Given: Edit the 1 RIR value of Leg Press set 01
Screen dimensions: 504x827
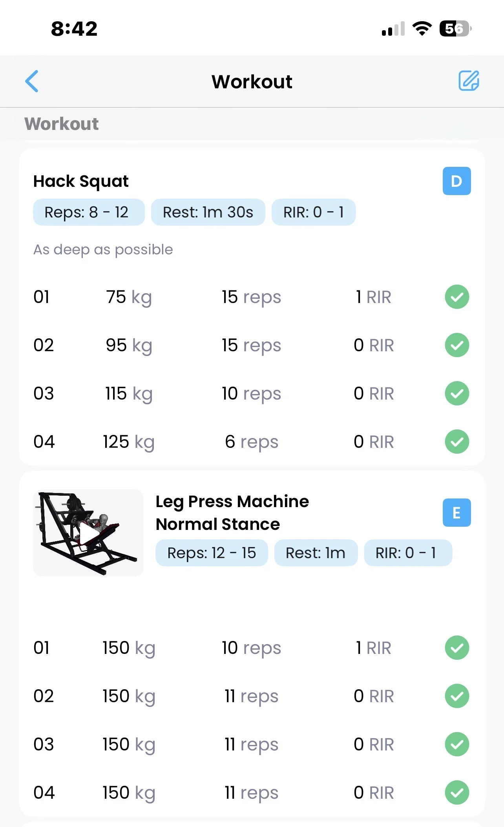Looking at the screenshot, I should pyautogui.click(x=373, y=648).
